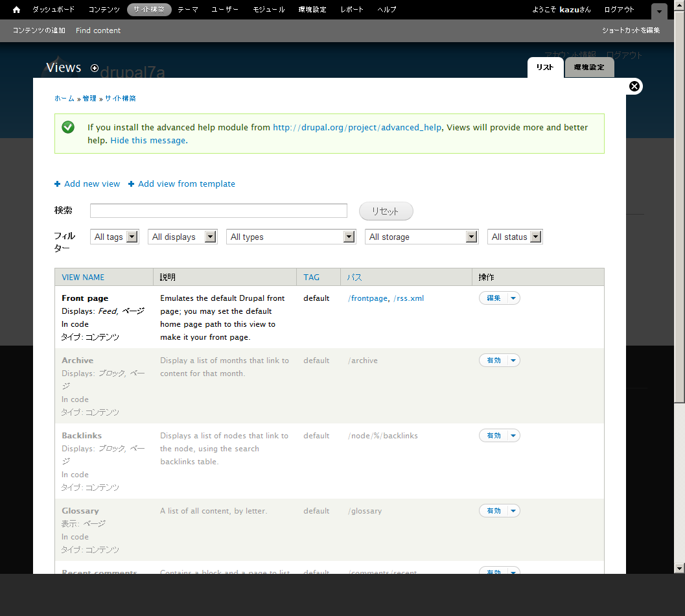The image size is (685, 616).
Task: Click the scrollbar up arrow
Action: coord(679,5)
